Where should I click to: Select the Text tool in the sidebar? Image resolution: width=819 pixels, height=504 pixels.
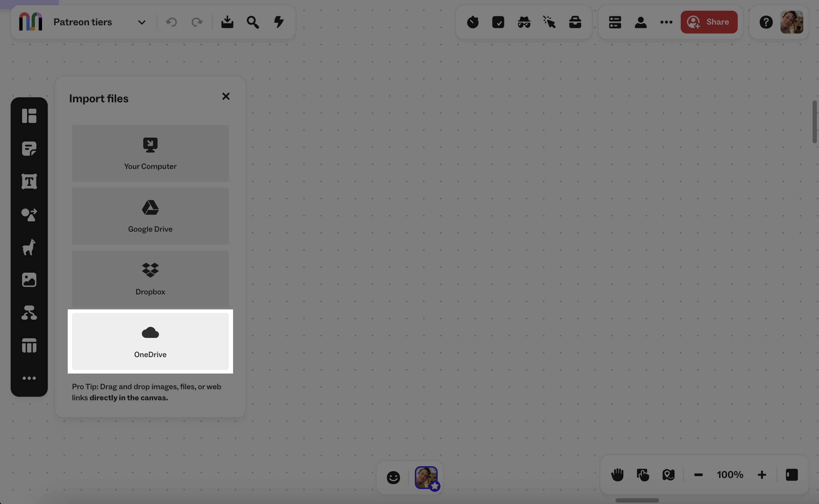point(29,181)
